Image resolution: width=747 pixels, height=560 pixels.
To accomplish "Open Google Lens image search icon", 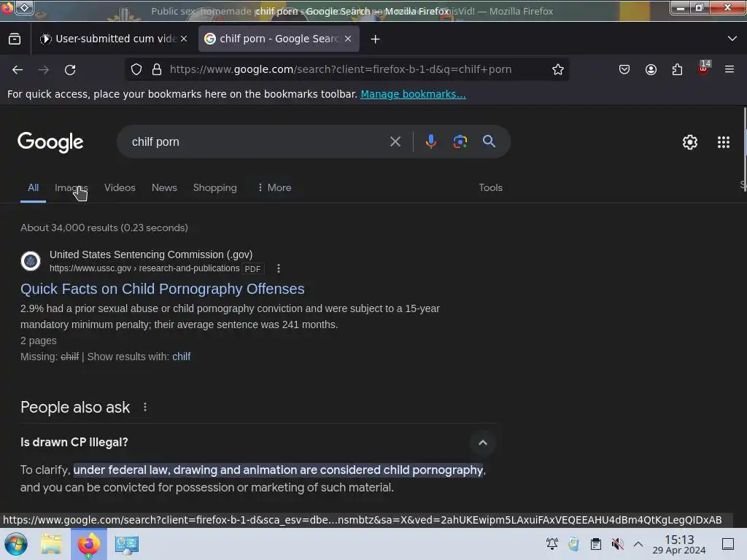I will click(x=460, y=141).
